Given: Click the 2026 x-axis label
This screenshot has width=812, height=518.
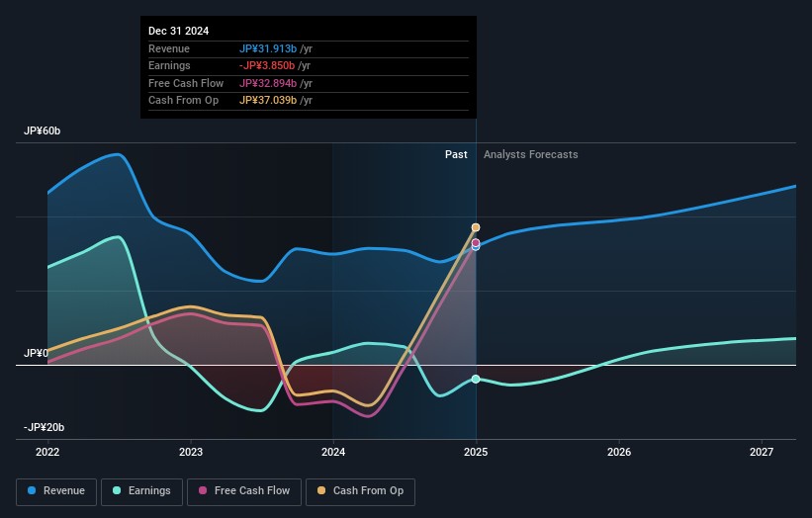Looking at the screenshot, I should (x=619, y=453).
